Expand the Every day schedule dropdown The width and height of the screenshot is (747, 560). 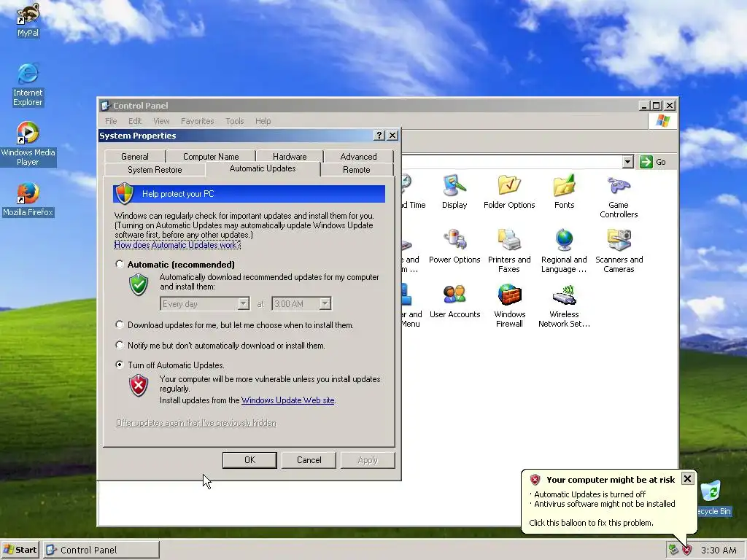pos(244,304)
